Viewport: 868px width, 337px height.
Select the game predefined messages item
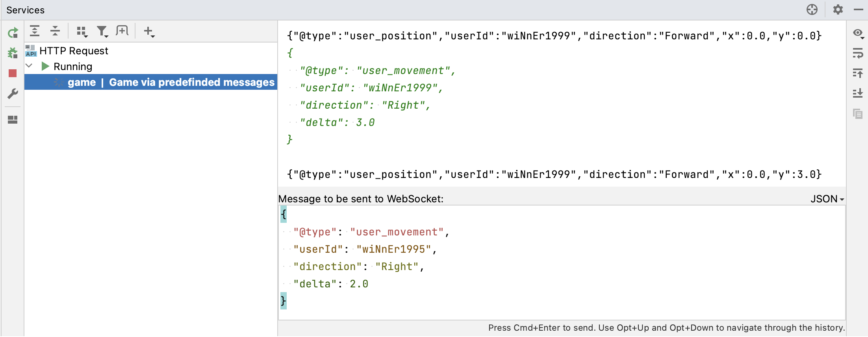171,82
